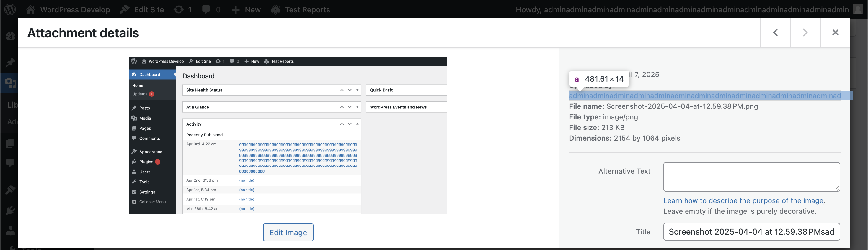
Task: Click the attachment screenshot preview image
Action: (288, 135)
